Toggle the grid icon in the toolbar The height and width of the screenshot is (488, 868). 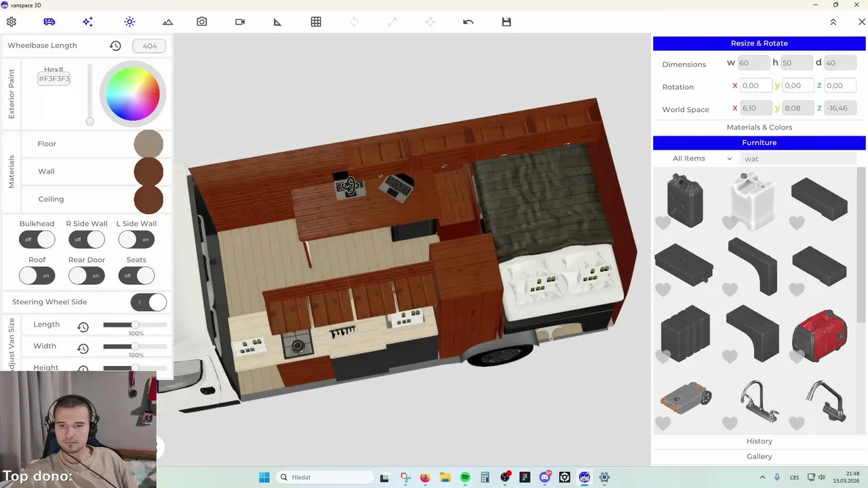click(x=316, y=22)
